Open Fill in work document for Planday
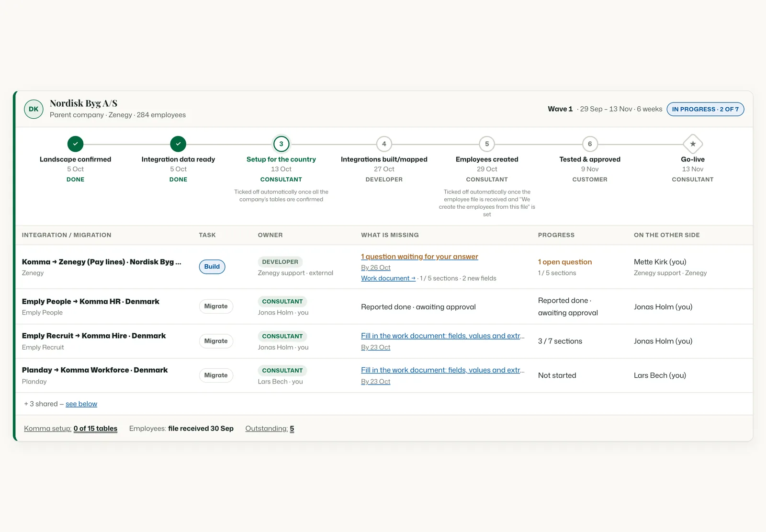This screenshot has height=532, width=766. pyautogui.click(x=443, y=370)
